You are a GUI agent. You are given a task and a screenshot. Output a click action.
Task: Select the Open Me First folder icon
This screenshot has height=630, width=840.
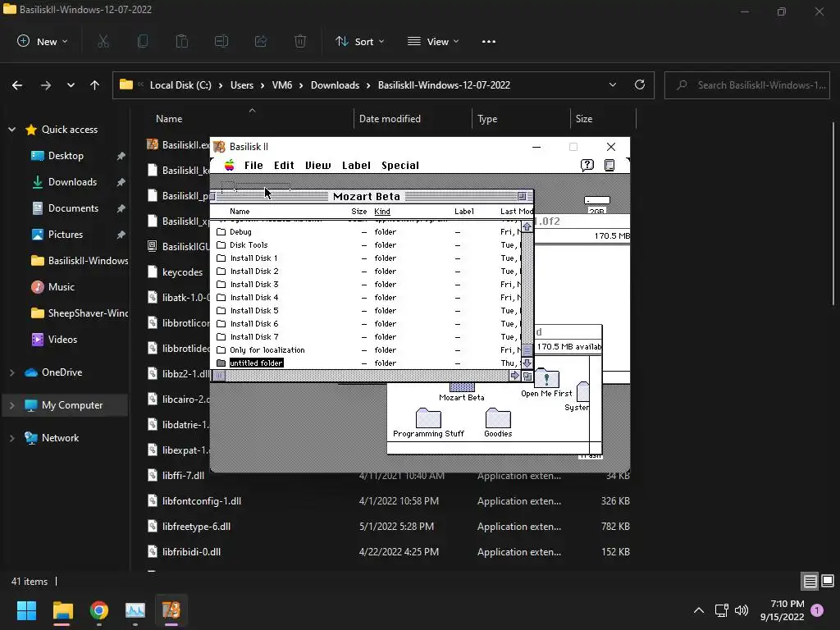point(546,378)
